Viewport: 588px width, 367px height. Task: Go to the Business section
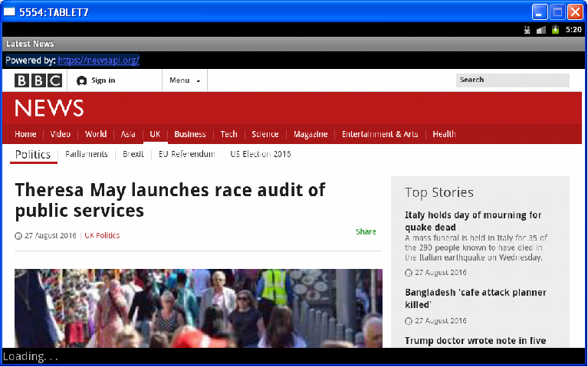pos(189,134)
